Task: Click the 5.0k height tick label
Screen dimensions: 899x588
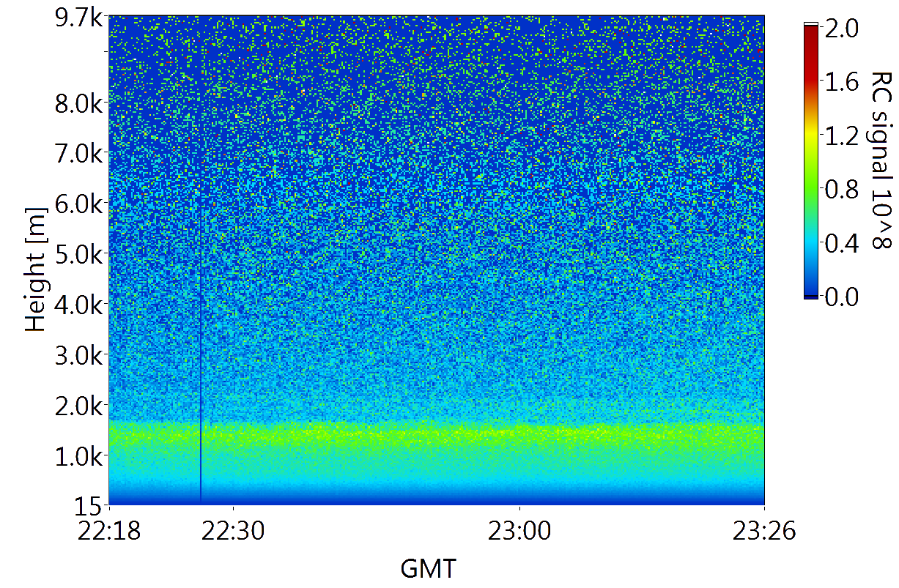Action: point(78,254)
